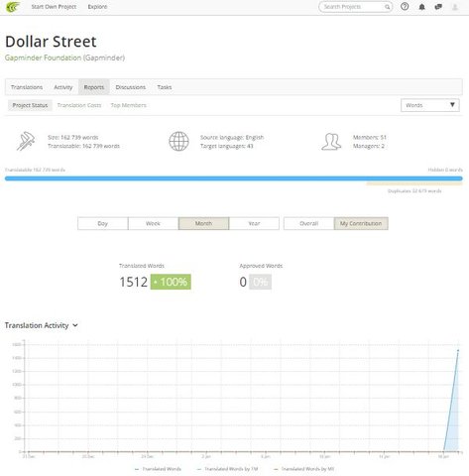Select the Day period toggle
The width and height of the screenshot is (469, 476).
pos(103,223)
